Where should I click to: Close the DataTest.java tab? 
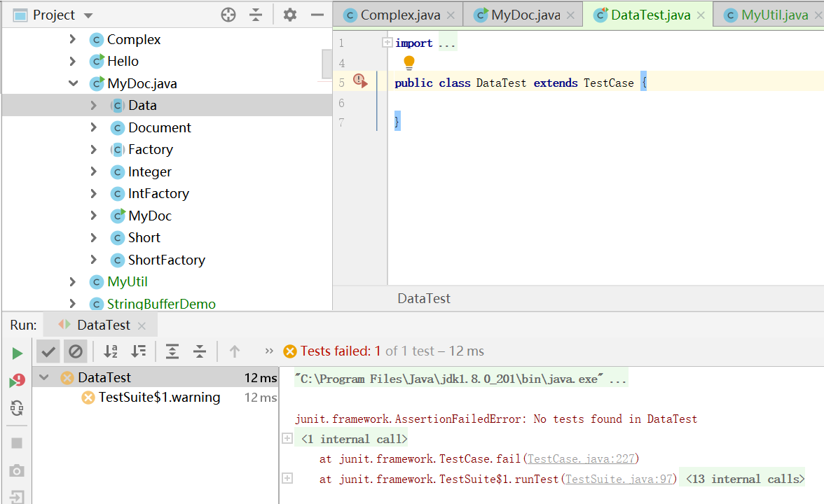[x=701, y=15]
